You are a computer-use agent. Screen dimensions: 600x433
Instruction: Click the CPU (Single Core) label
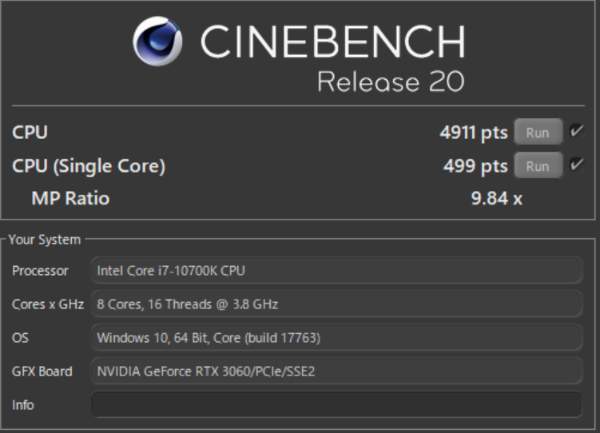88,166
